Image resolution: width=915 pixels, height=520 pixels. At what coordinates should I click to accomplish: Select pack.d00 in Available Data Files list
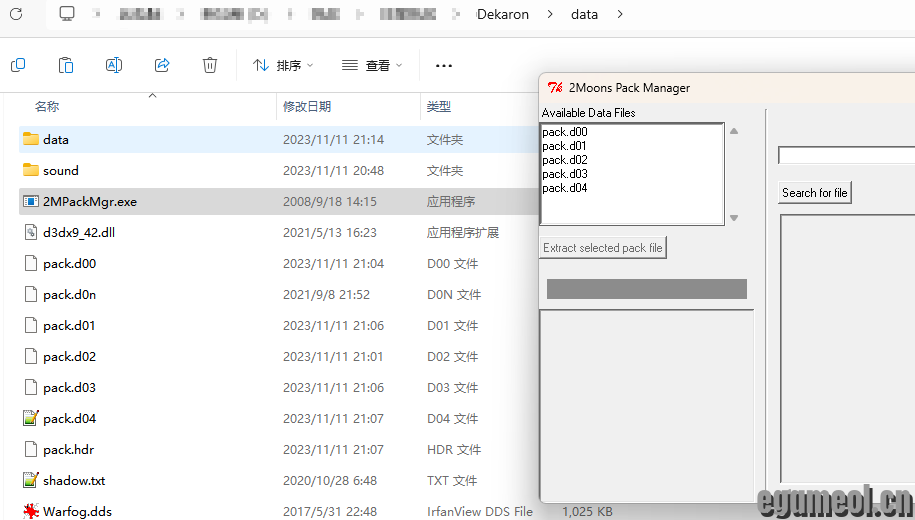pos(565,132)
